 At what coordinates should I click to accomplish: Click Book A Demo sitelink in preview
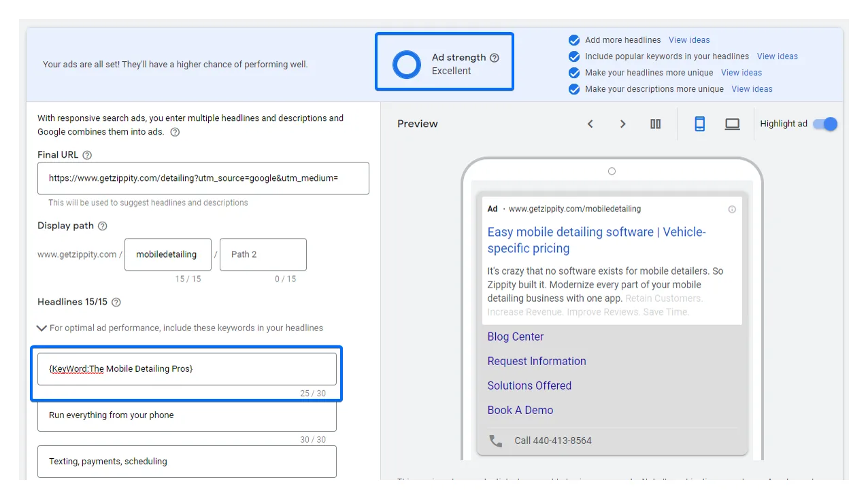(520, 410)
